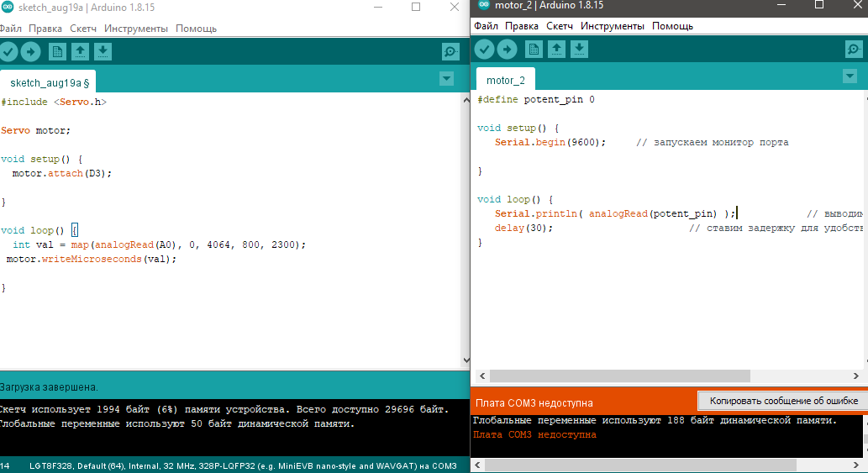Expand tab dropdown in motor_2 window
Screen dimensions: 868x473
850,76
